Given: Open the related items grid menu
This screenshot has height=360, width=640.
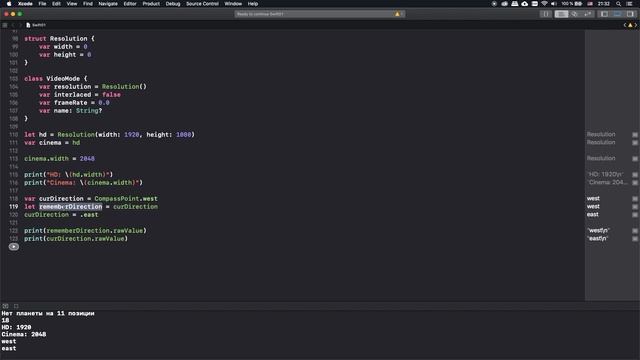Looking at the screenshot, I should coord(5,25).
